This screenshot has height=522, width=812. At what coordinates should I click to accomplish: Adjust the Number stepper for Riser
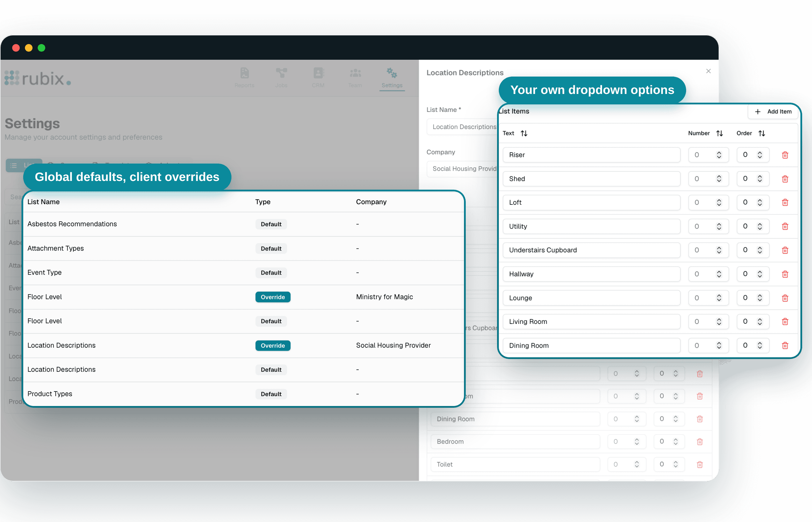[719, 155]
